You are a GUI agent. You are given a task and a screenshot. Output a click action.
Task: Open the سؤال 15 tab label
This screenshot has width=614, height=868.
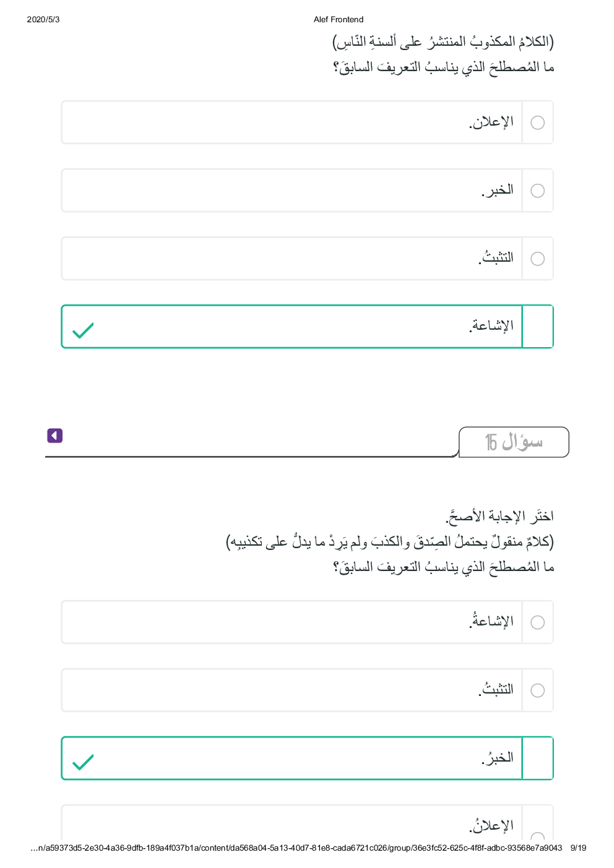tap(513, 442)
